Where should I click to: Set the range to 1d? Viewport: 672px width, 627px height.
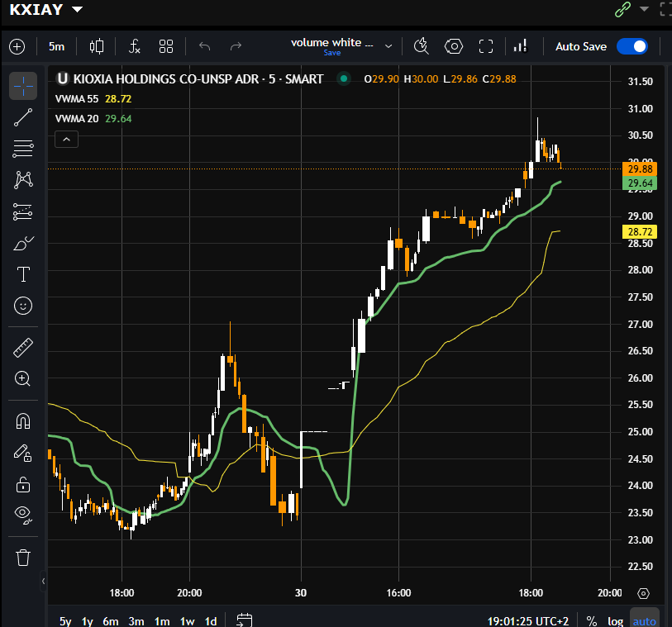(211, 621)
